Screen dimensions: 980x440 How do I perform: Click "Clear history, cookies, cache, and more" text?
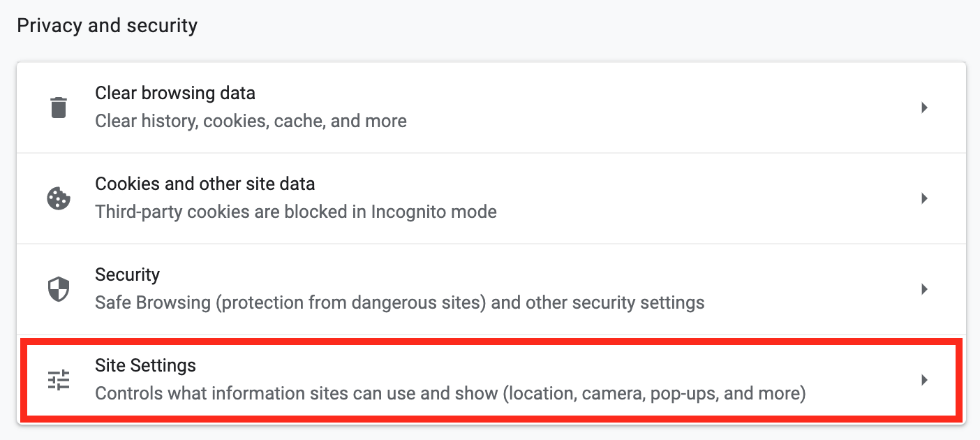point(251,122)
